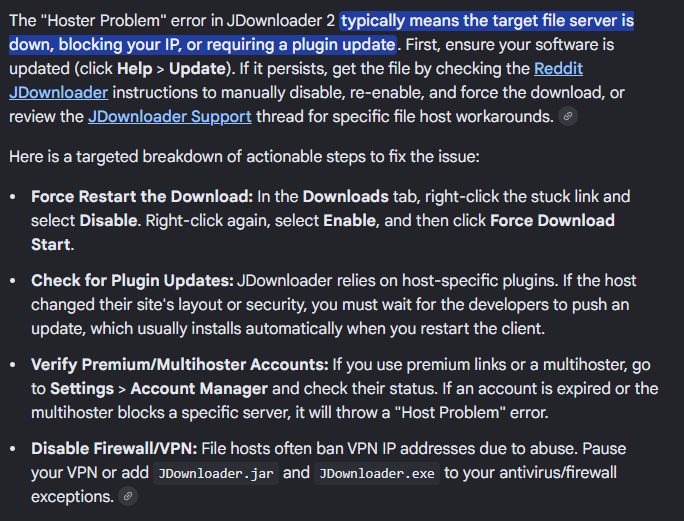Click the bold 'Settings' word

click(82, 389)
